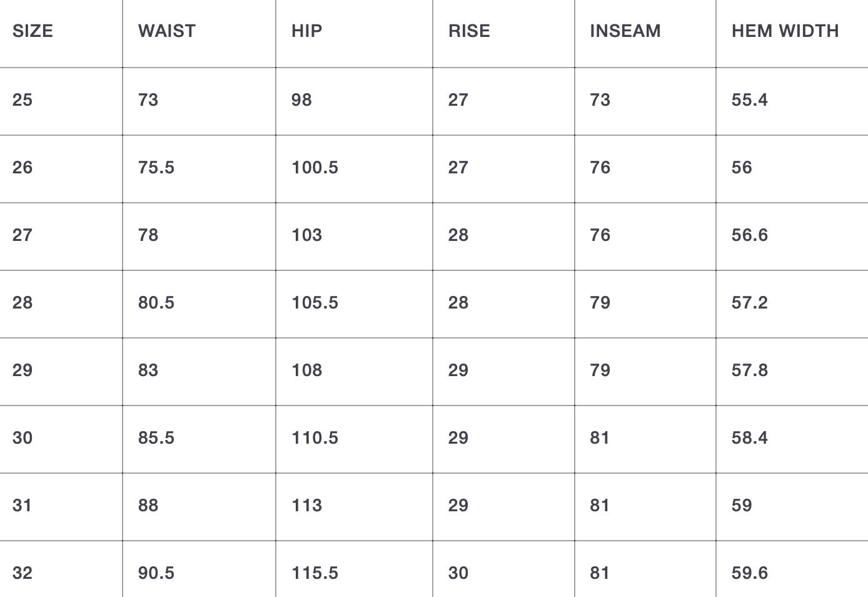Select the HIP column header
Screen dimensions: 868x597
[x=306, y=31]
